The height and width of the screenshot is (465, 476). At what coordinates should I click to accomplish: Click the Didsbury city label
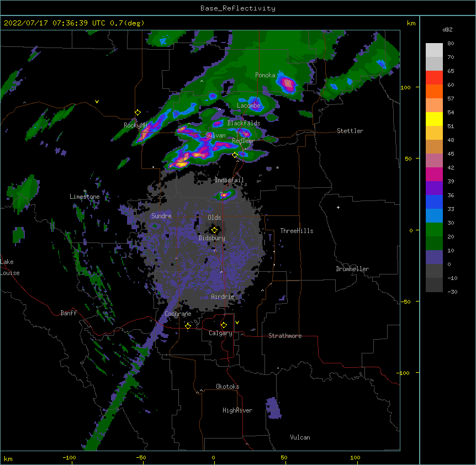click(x=212, y=238)
